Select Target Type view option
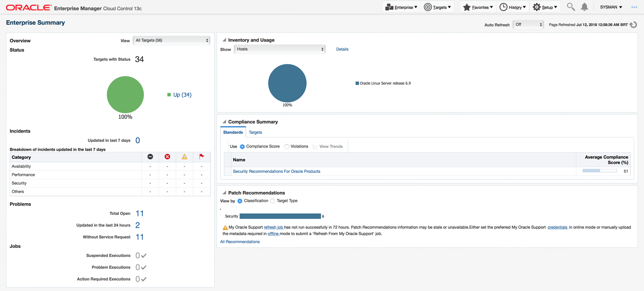Image resolution: width=644 pixels, height=291 pixels. coord(272,201)
